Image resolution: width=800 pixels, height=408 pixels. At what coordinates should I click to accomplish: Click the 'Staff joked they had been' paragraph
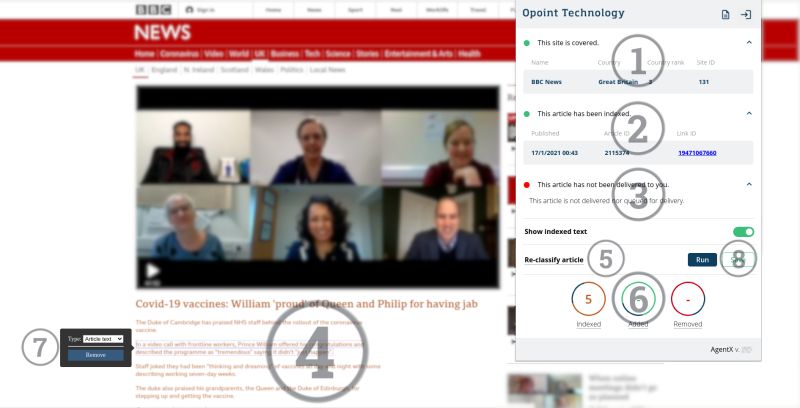[258, 370]
